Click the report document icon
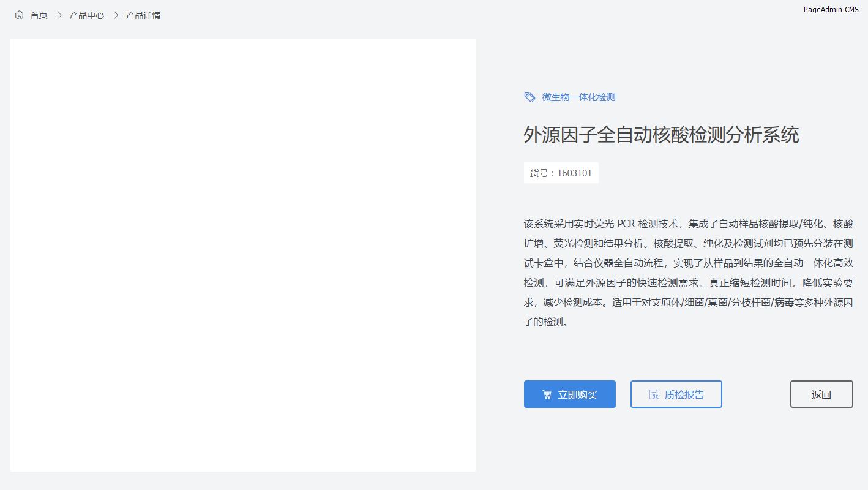868x490 pixels. (654, 394)
